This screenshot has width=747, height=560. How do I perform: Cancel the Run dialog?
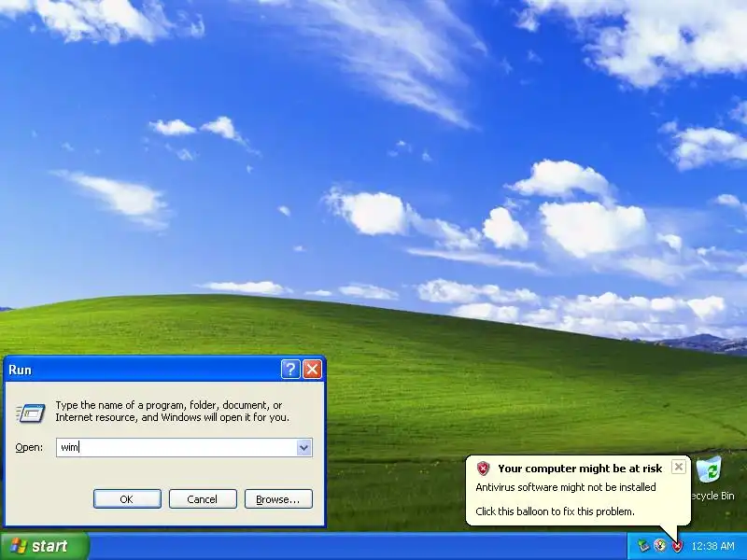pyautogui.click(x=203, y=499)
